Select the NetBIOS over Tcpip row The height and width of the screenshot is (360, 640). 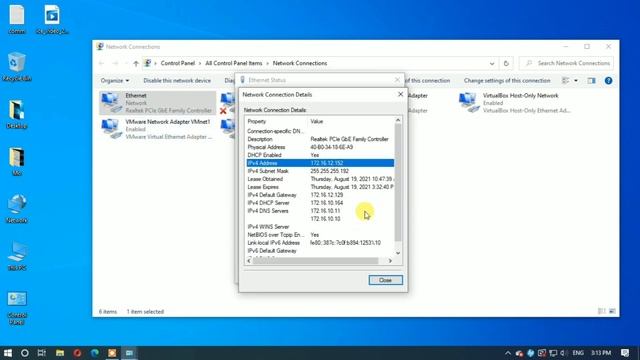tap(320, 235)
